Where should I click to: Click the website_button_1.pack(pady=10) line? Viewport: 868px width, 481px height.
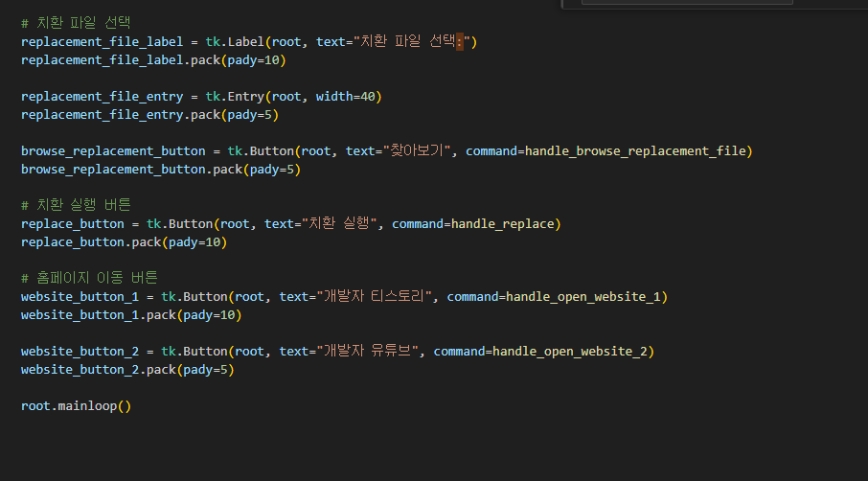pyautogui.click(x=132, y=315)
